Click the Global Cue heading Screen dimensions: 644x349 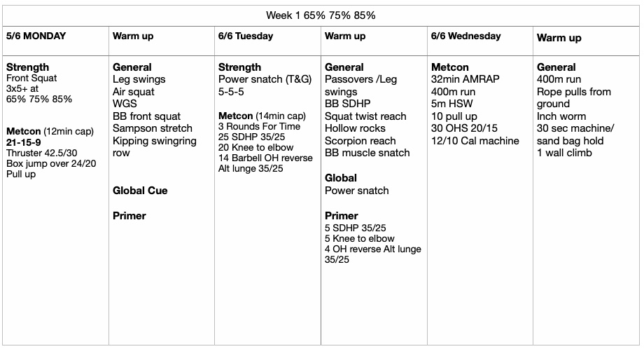[x=140, y=191]
